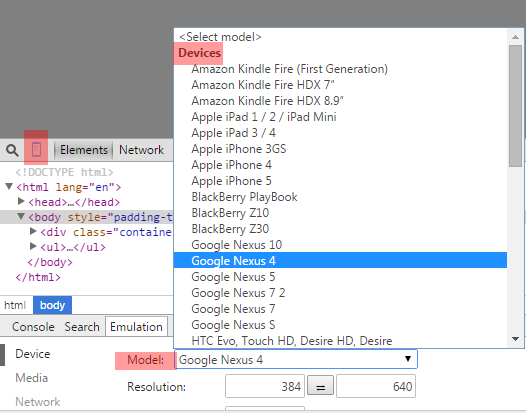The image size is (526, 413).
Task: Open the Elements tab
Action: pos(84,150)
